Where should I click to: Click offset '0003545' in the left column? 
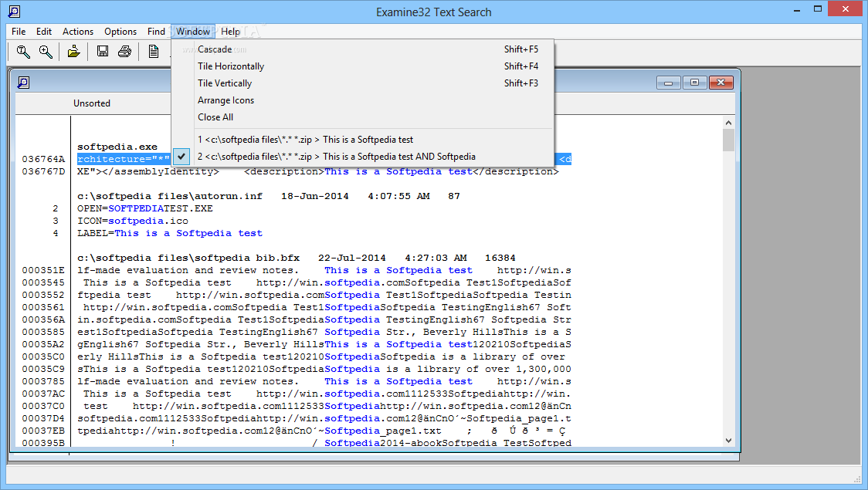tap(43, 282)
